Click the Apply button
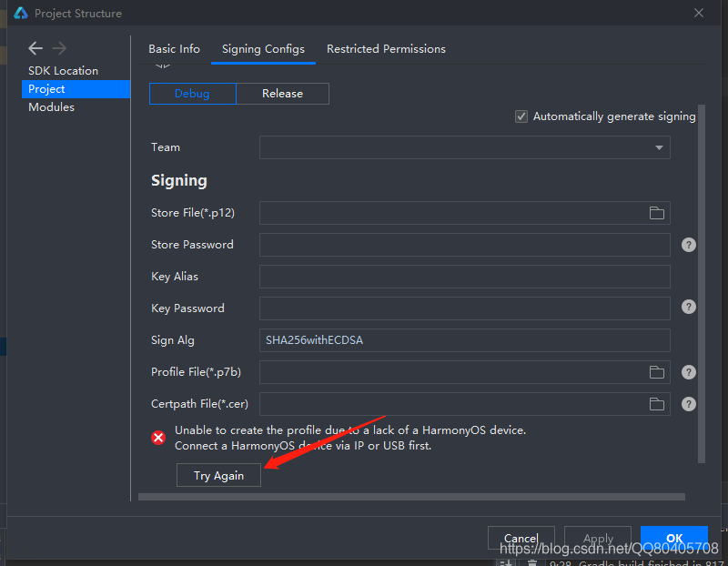 click(x=598, y=538)
